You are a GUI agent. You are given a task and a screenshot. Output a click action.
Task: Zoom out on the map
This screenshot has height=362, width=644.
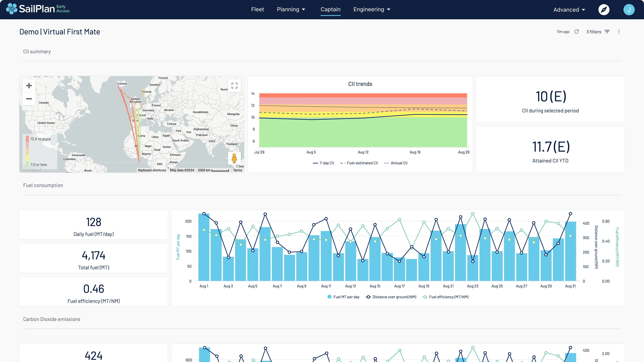(29, 99)
